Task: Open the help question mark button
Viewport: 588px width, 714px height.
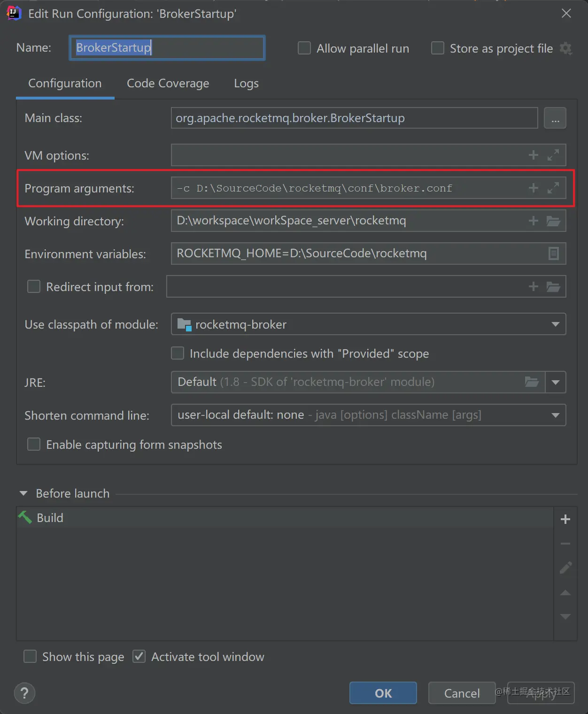Action: [x=25, y=693]
